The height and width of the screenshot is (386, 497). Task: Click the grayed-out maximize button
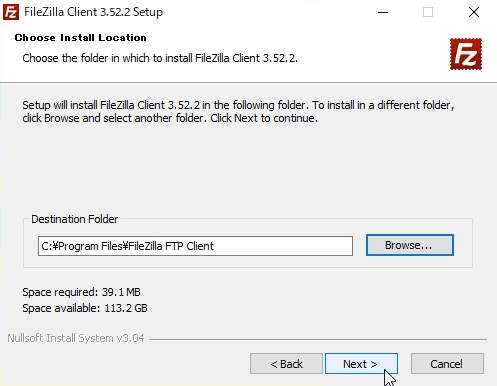pos(428,12)
